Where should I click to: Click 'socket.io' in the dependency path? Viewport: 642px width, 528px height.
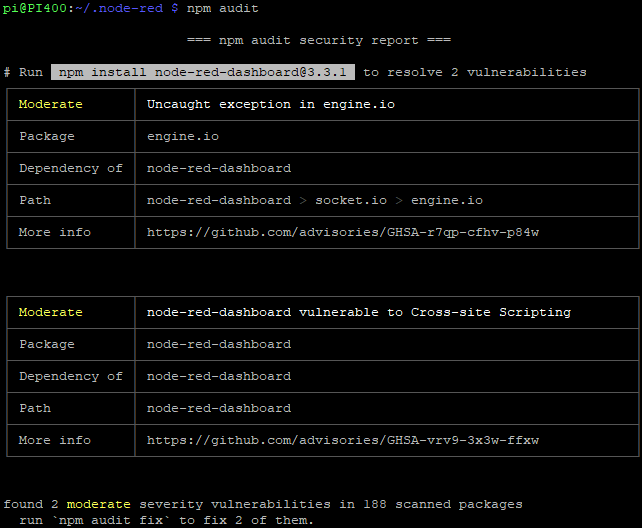point(351,200)
